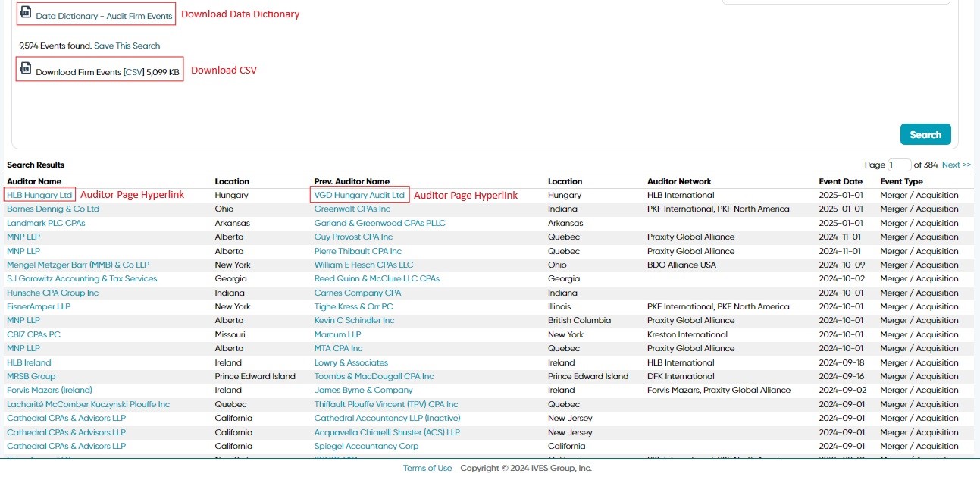Open MRSB Group link
This screenshot has height=477, width=980.
31,376
